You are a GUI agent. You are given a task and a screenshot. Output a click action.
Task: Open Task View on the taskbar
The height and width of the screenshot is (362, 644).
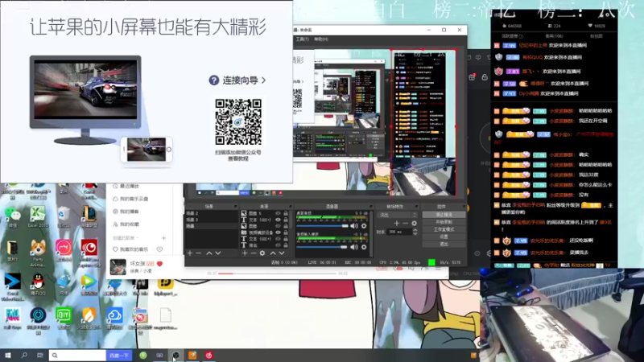click(39, 356)
